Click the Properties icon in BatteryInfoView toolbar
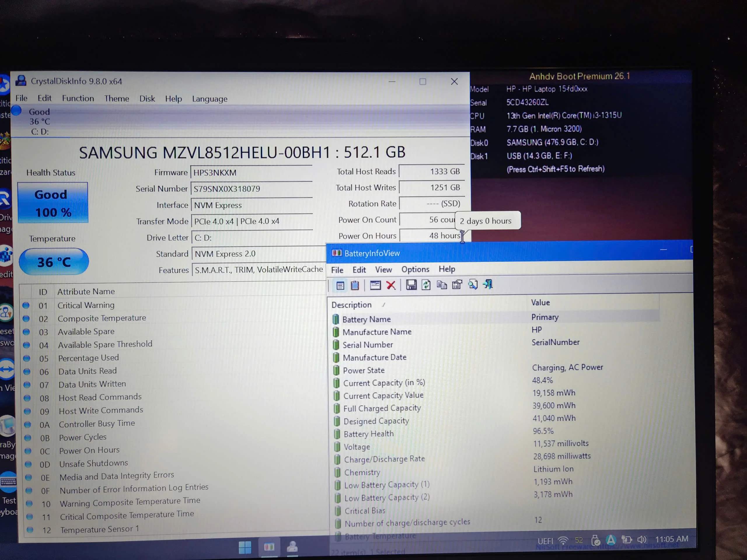Screen dimensions: 747x560 (x=457, y=285)
